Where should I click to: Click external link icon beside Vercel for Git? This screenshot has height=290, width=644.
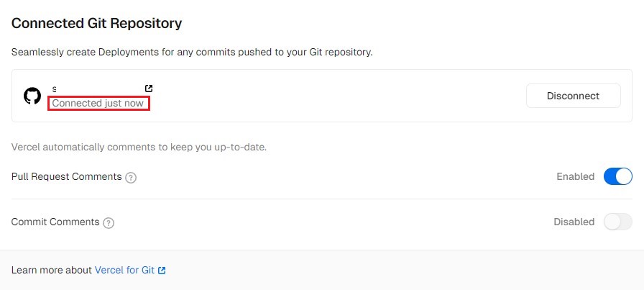162,271
